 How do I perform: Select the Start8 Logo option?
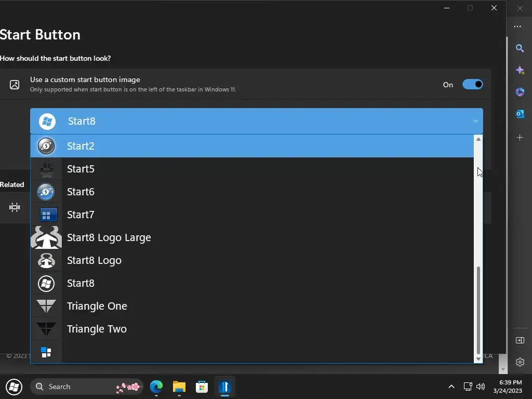(x=252, y=260)
